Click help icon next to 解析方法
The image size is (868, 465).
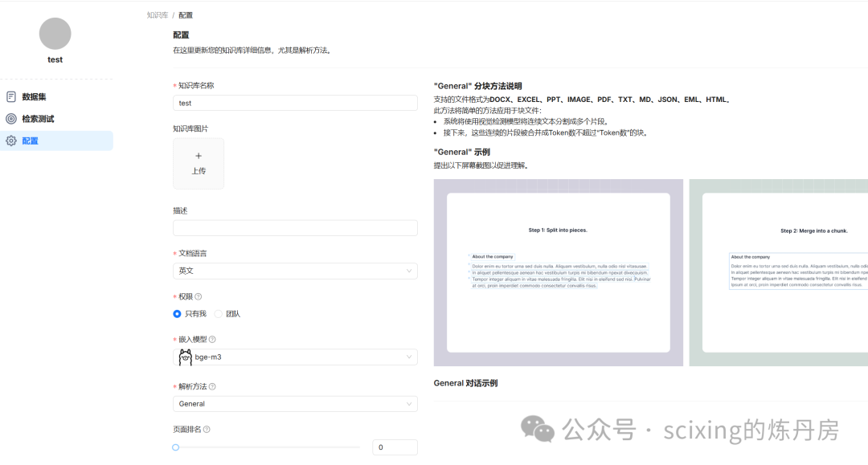point(212,386)
